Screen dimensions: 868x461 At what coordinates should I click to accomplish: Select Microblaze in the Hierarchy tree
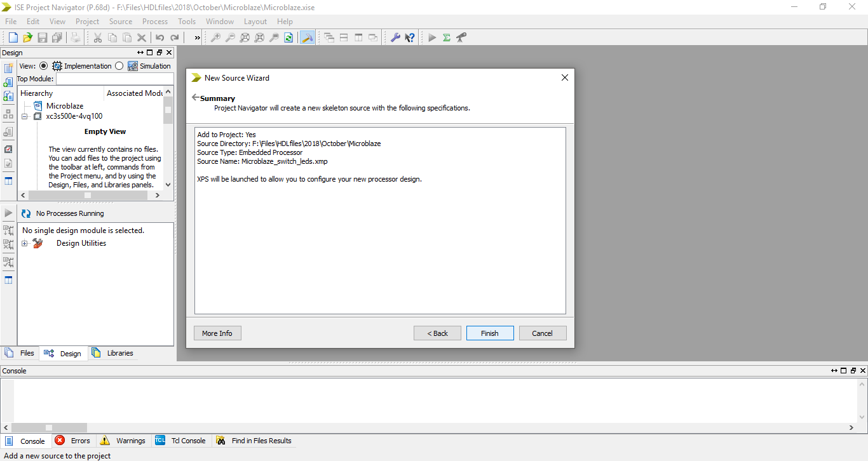point(65,106)
